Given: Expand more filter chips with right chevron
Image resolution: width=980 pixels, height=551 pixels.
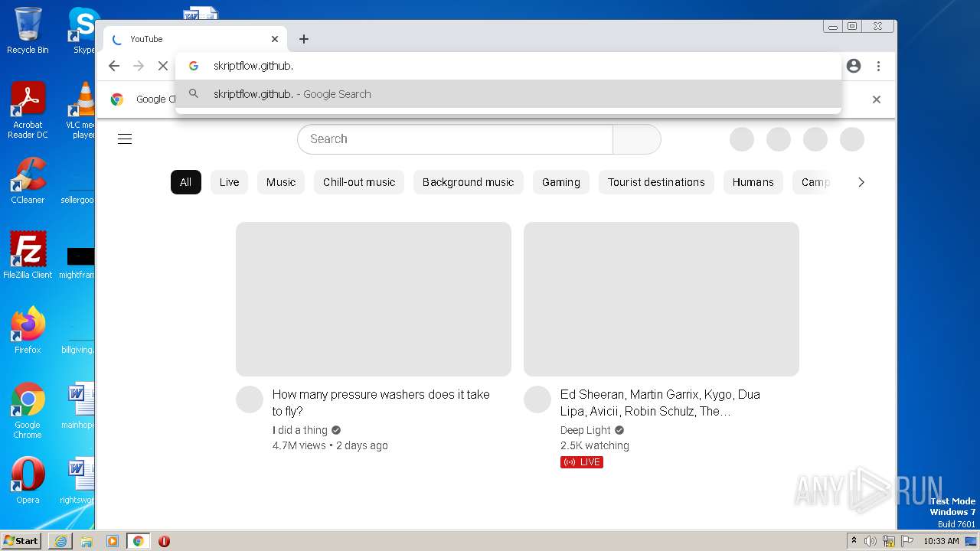Looking at the screenshot, I should (861, 182).
